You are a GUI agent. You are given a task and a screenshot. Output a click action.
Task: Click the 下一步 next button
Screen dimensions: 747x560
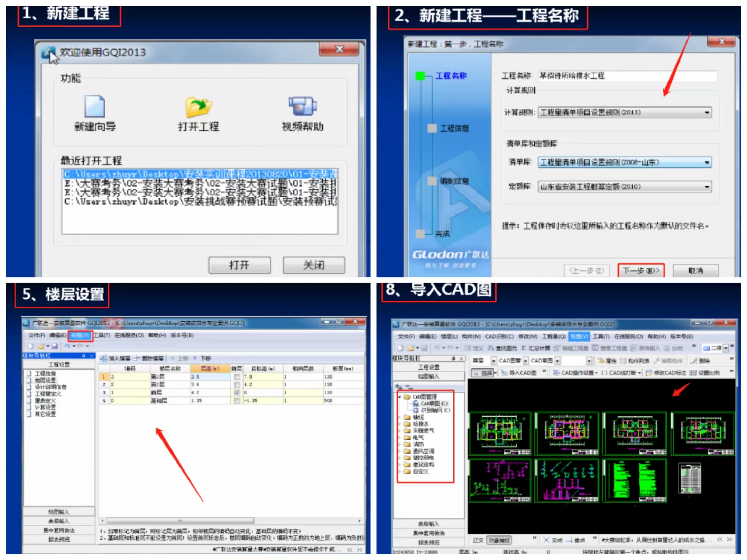(641, 270)
